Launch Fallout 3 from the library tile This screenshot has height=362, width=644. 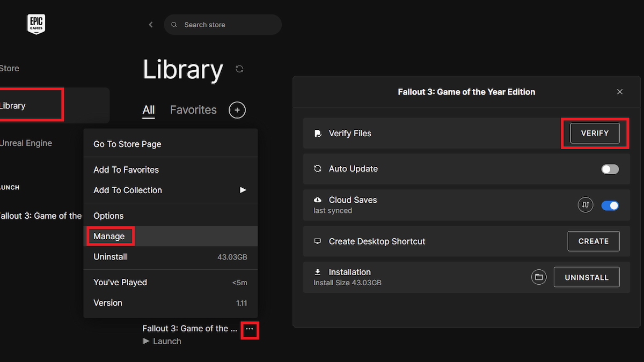[x=162, y=341]
